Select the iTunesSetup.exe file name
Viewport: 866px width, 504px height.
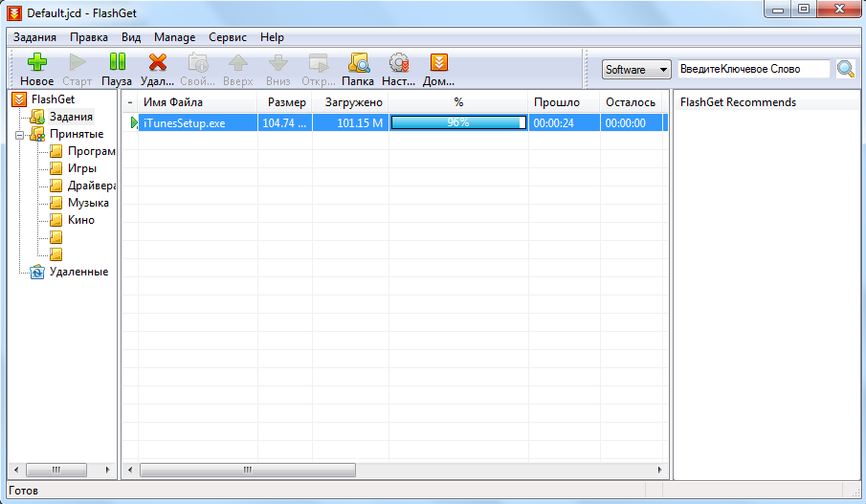[x=185, y=123]
